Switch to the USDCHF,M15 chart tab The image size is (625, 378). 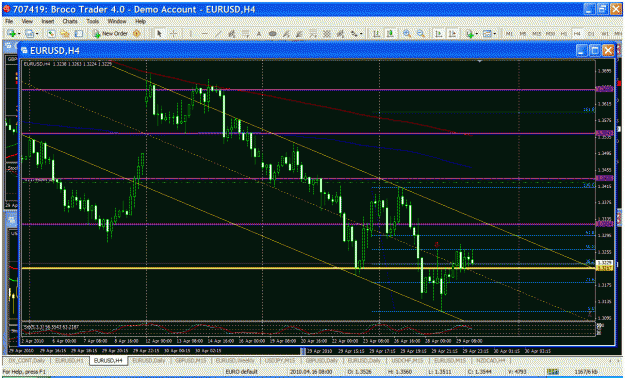[406, 360]
